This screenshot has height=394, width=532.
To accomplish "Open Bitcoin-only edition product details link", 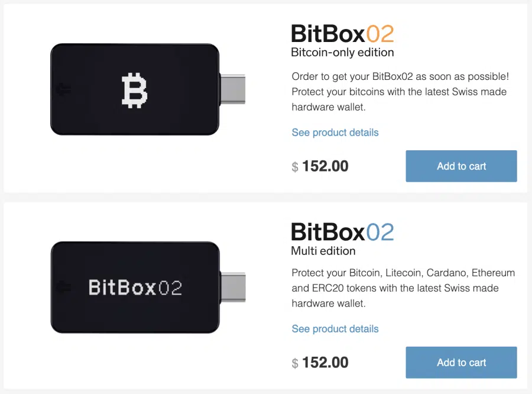I will coord(335,133).
